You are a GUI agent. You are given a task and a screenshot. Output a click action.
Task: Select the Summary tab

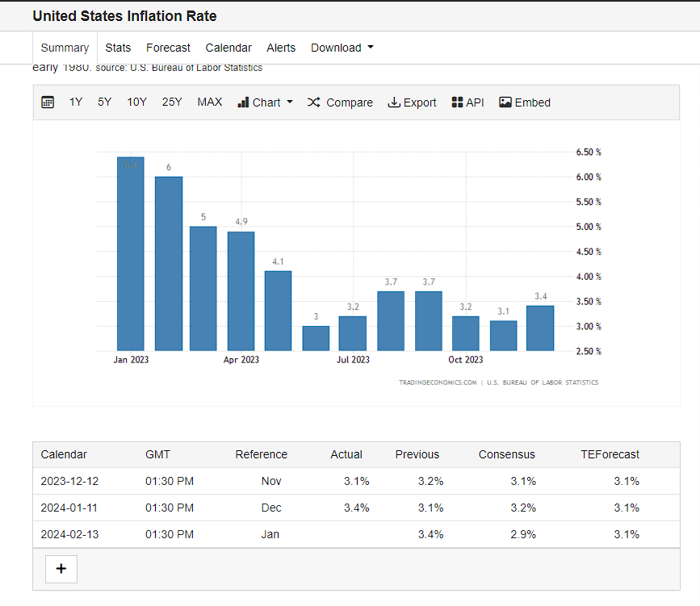pyautogui.click(x=65, y=48)
